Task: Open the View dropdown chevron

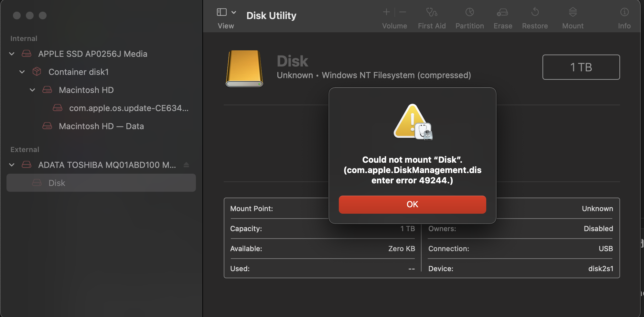Action: pos(234,12)
